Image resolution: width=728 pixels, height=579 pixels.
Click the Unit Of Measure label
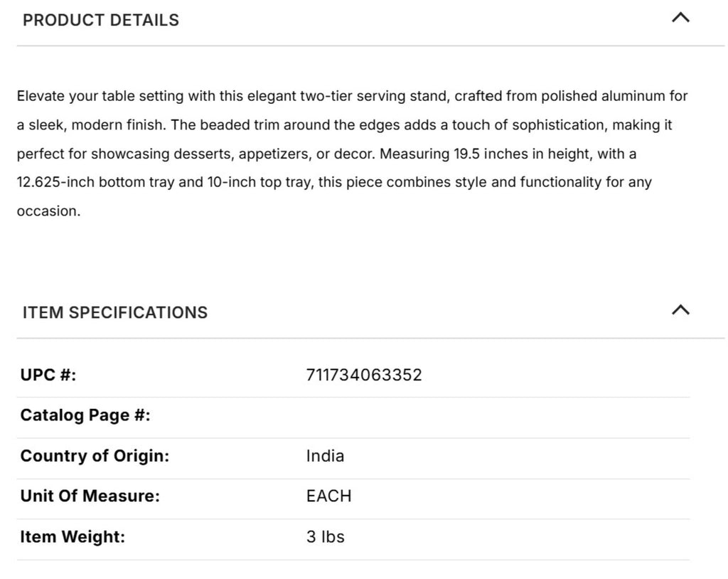point(90,496)
